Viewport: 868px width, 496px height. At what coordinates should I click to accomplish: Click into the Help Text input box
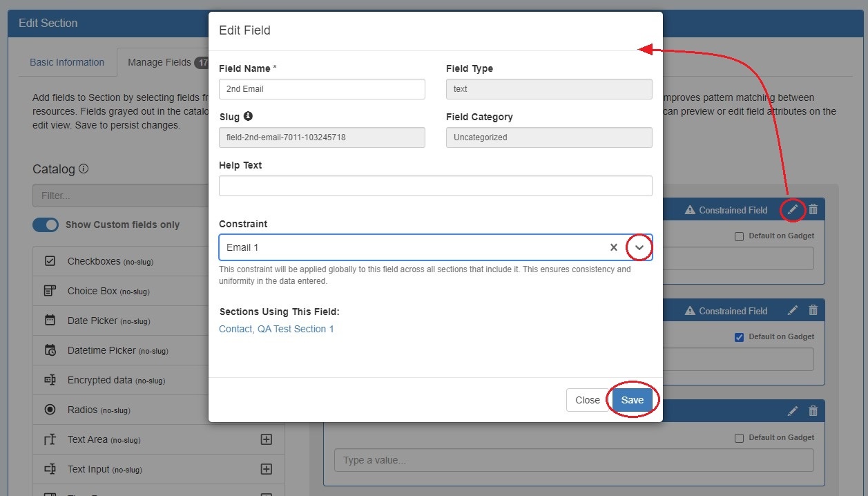coord(435,186)
